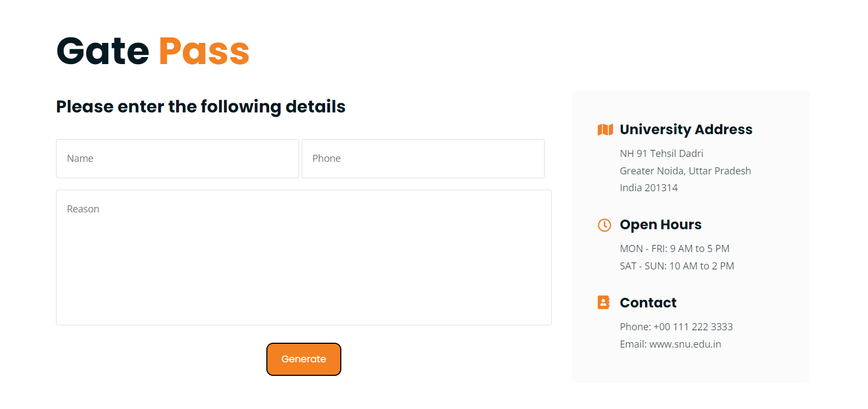Select the Please enter the following details heading
This screenshot has height=409, width=868.
[200, 106]
